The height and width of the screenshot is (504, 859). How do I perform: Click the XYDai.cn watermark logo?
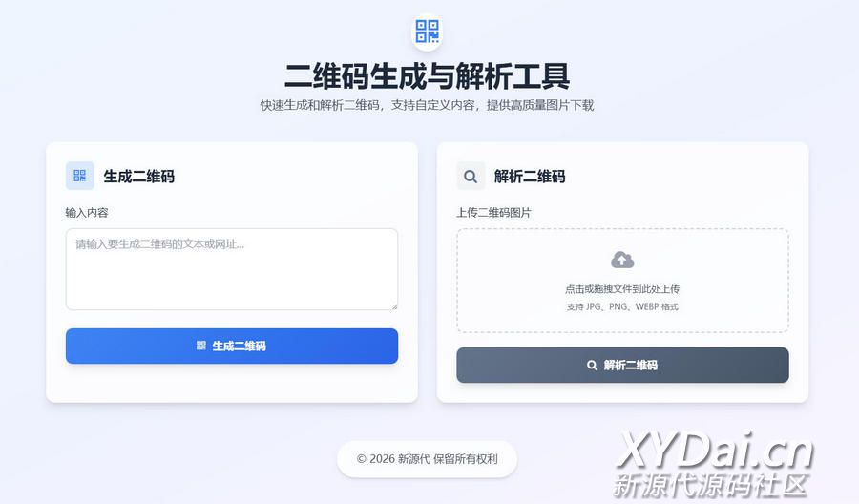(714, 465)
